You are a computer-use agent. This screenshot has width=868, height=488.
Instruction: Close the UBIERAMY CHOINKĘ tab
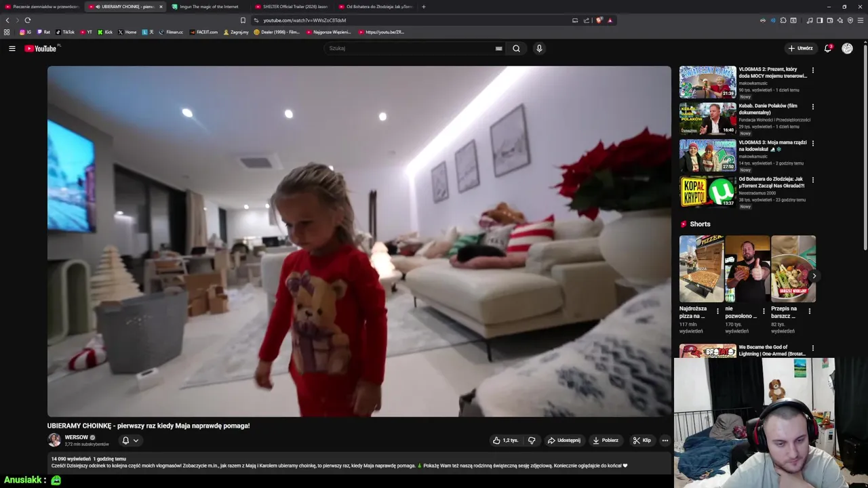coord(161,7)
